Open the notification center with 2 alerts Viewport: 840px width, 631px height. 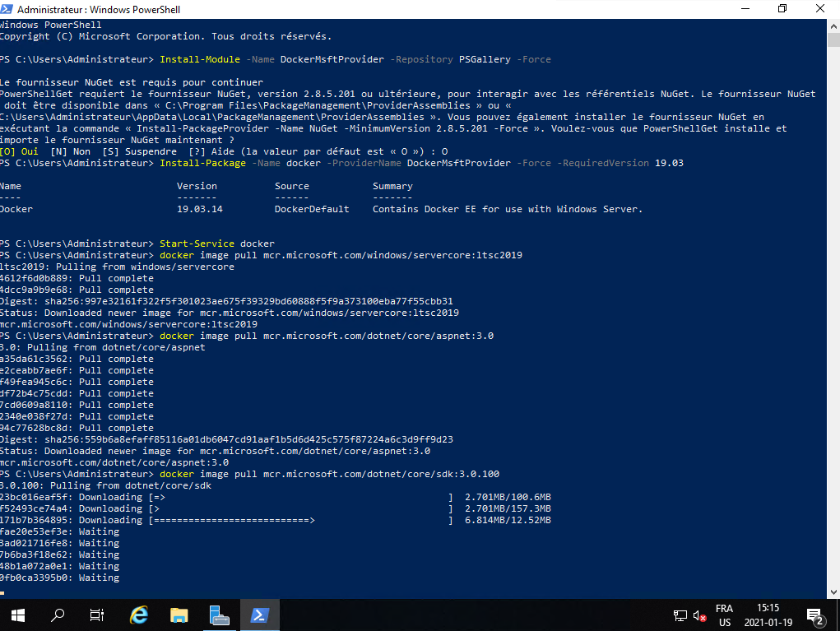pos(815,615)
